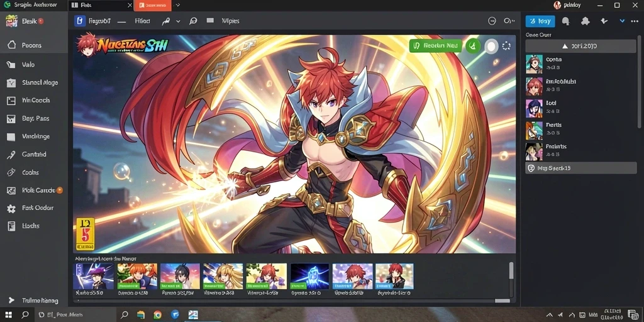Select the Lool friend entry
The image size is (644, 322).
580,108
